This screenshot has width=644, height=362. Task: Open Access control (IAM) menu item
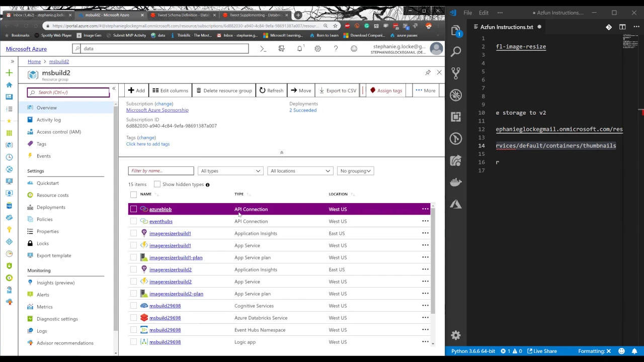(59, 132)
